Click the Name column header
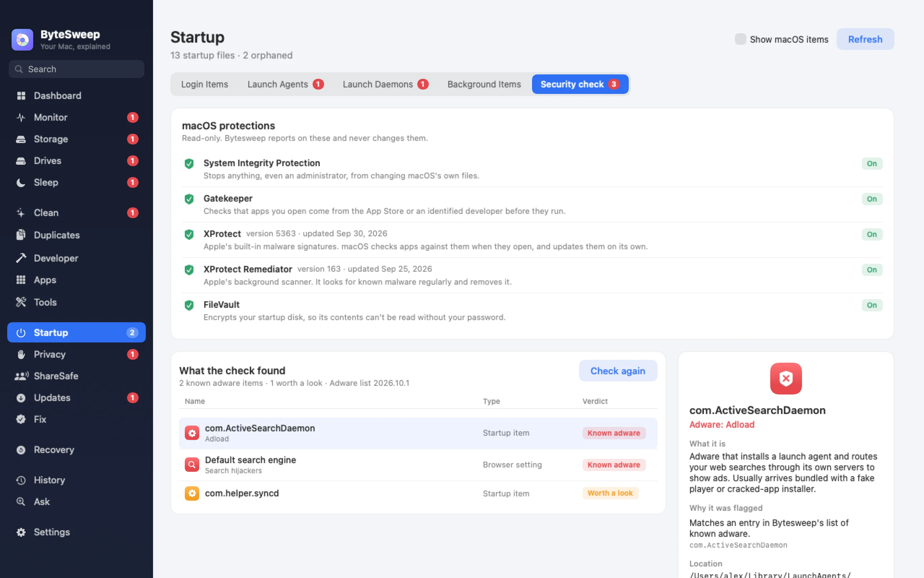924x578 pixels. coord(195,401)
